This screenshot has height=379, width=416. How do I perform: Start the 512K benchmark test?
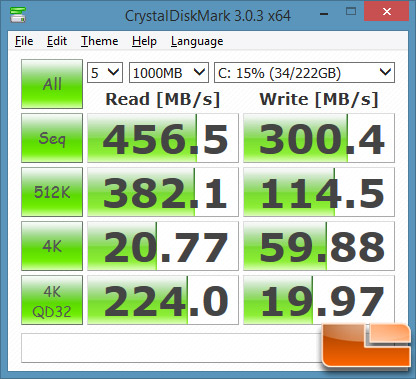pos(52,192)
